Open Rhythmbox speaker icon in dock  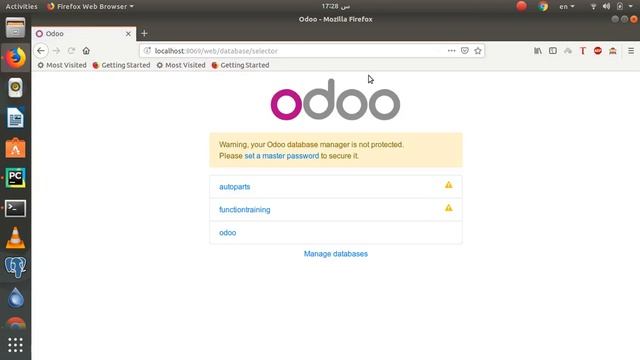tap(16, 88)
